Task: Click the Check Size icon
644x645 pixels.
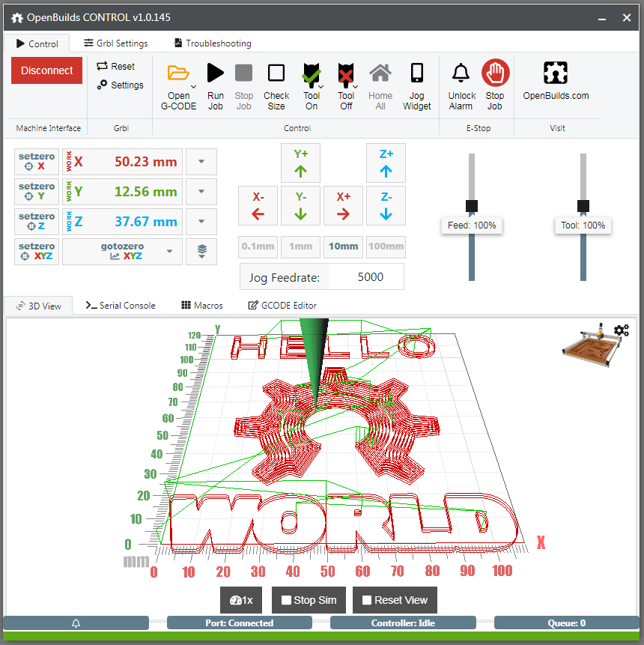Action: (x=276, y=73)
